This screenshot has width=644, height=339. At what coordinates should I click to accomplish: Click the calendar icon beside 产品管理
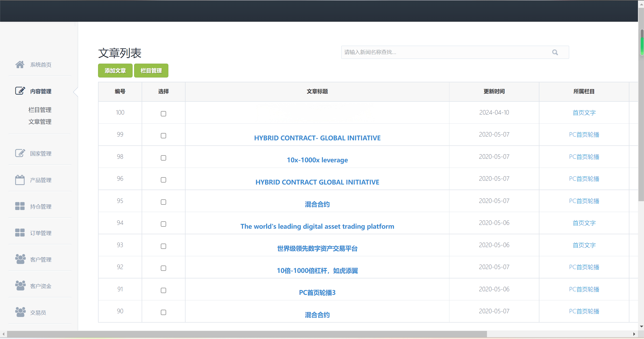coord(20,180)
